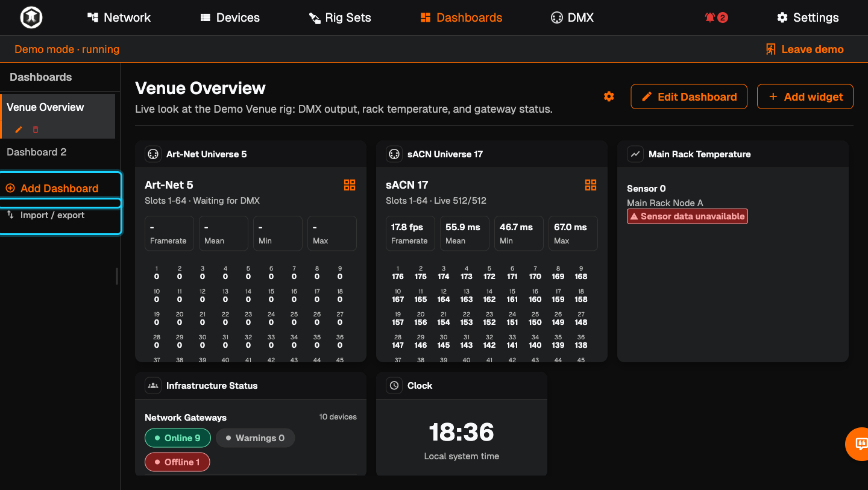Open Import / export in the sidebar
Screen dimensions: 868x490
[60, 215]
